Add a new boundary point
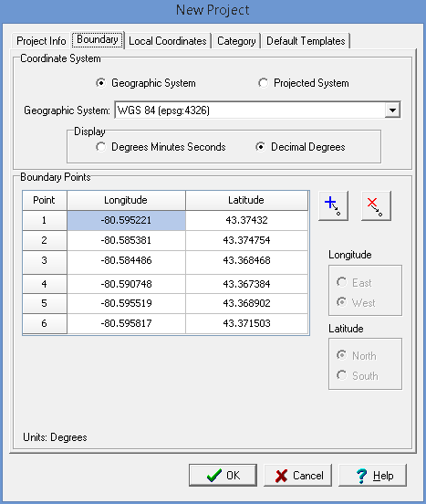 coord(333,205)
